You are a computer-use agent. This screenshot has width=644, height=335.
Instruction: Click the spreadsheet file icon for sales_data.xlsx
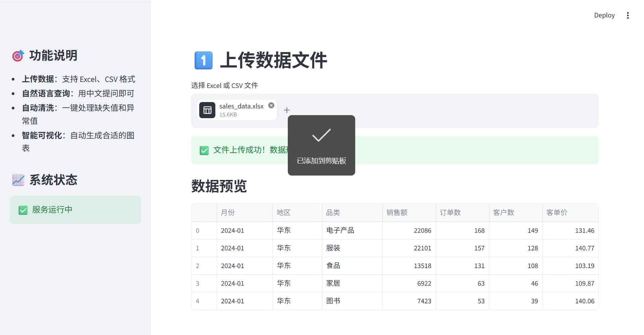click(207, 110)
